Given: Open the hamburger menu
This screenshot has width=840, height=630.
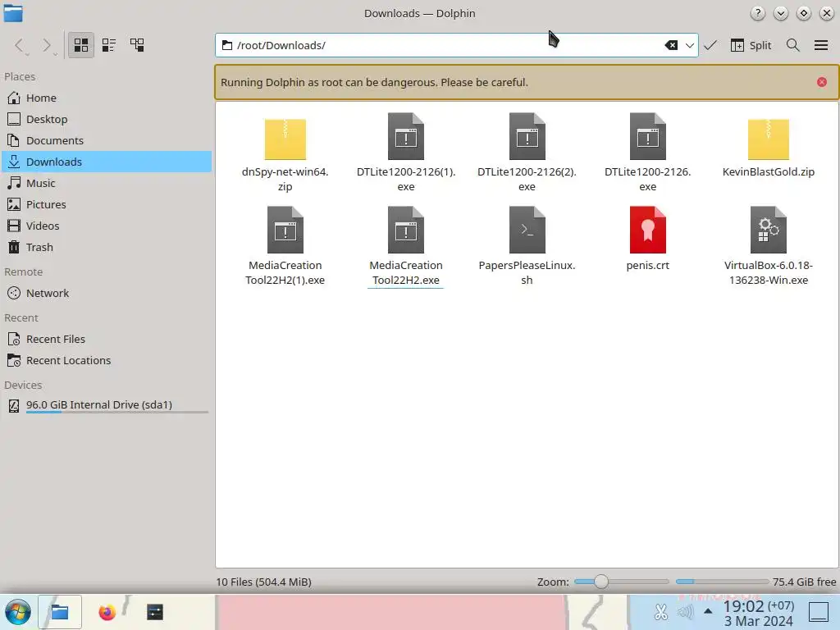Looking at the screenshot, I should pos(820,46).
